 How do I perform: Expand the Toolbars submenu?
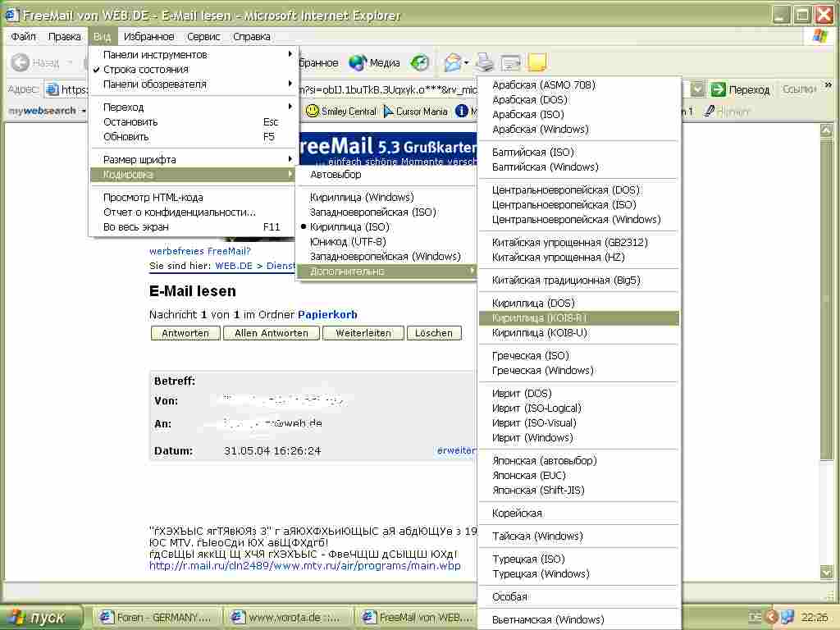pyautogui.click(x=192, y=55)
